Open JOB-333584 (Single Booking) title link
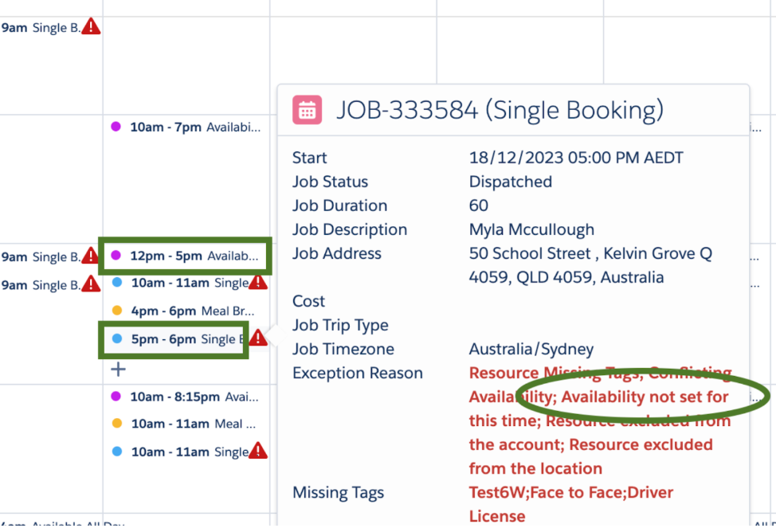 499,110
